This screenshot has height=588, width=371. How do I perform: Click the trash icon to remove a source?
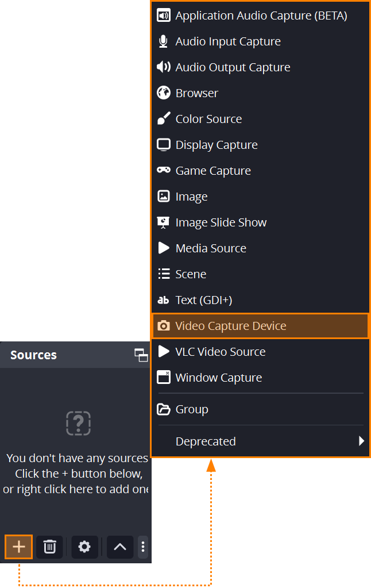coord(49,547)
